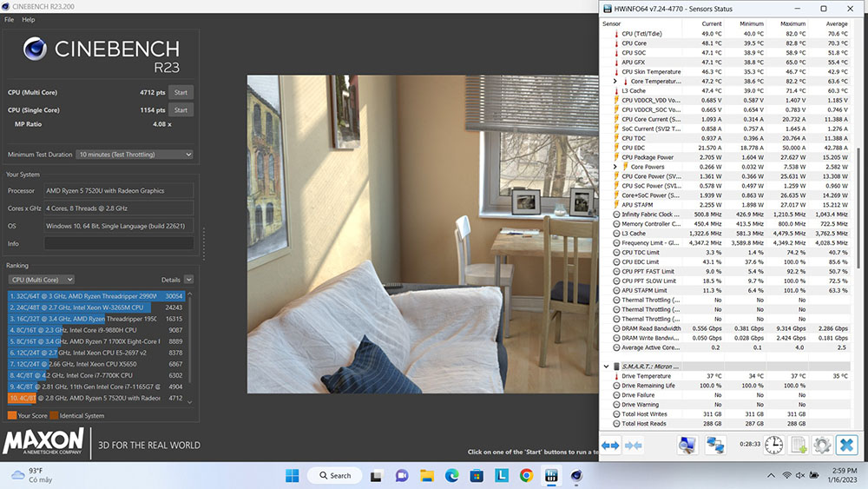Viewport: 868px width, 489px height.
Task: Open clock and date 2:59 PM
Action: pyautogui.click(x=842, y=475)
